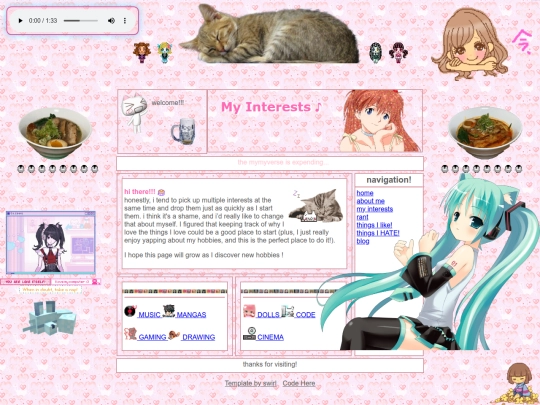Click the 'you are love itself' pink blinkie
This screenshot has width=540, height=405.
tap(25, 282)
